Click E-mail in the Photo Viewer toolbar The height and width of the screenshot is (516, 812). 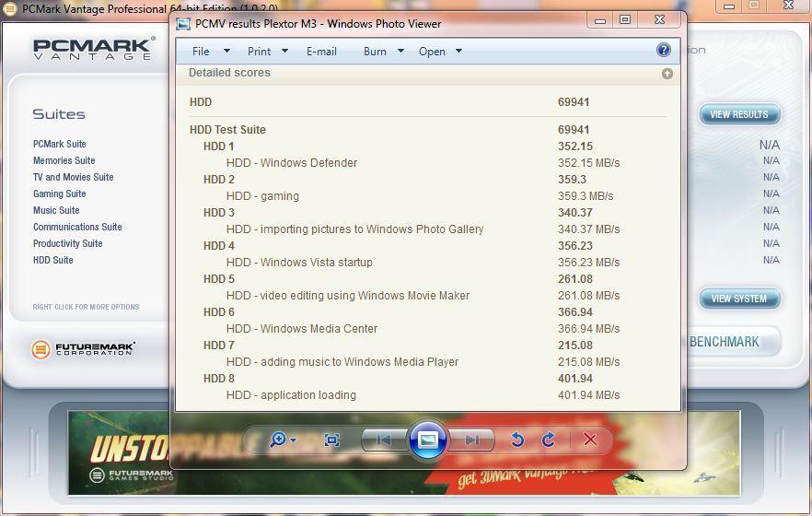click(x=321, y=52)
